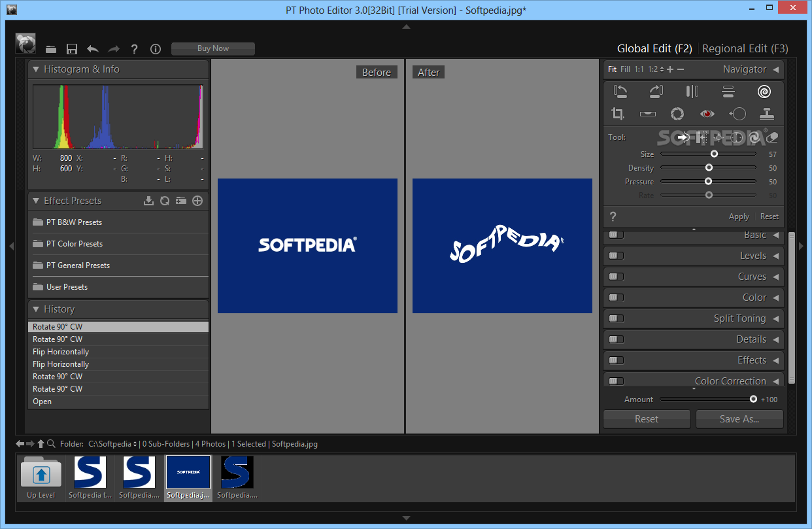Pick the aperture-shaped tool icon

[x=677, y=114]
